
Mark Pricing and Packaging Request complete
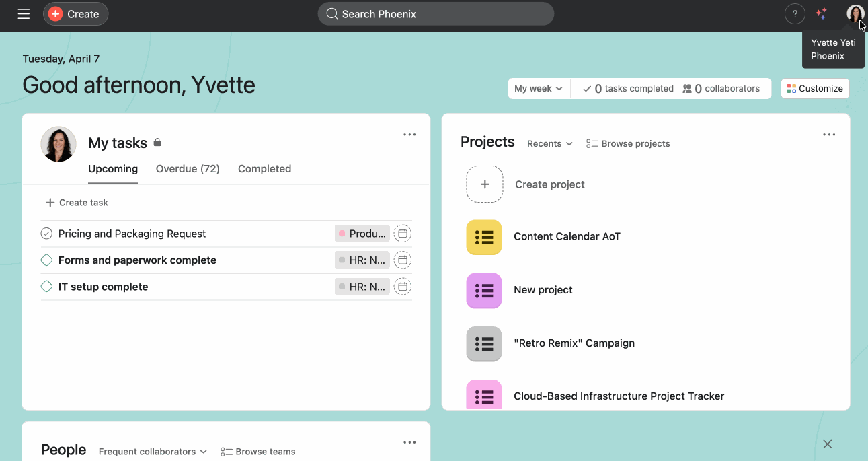(x=46, y=234)
